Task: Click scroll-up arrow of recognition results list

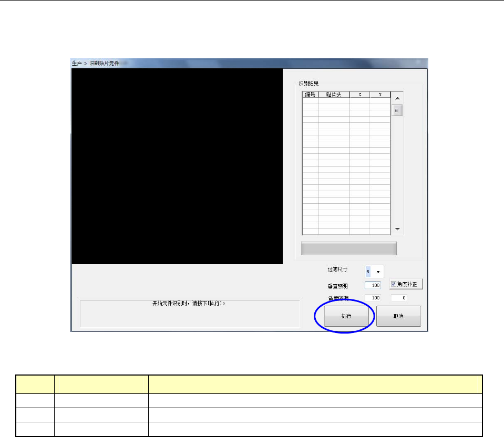Action: coord(397,98)
